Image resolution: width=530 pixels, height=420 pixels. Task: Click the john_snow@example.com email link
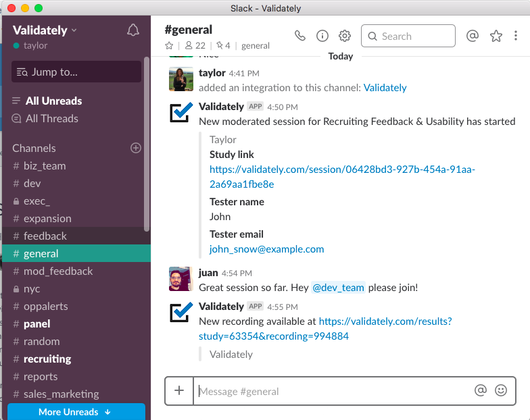coord(266,249)
